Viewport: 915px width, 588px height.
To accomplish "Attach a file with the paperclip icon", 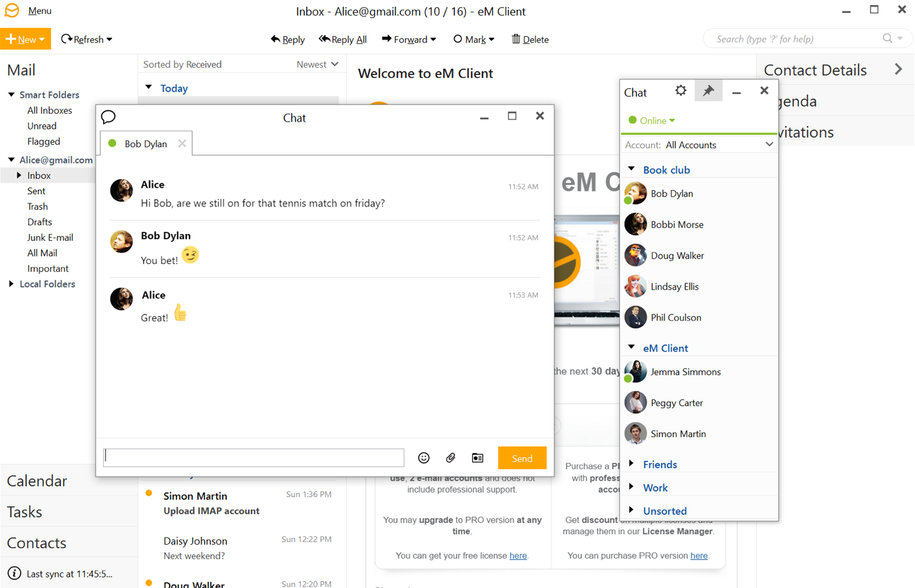I will [450, 458].
